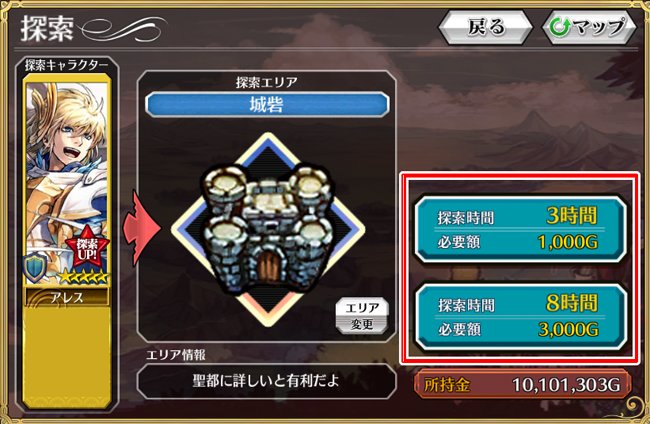Open the マップ map button
Image resolution: width=650 pixels, height=424 pixels.
pyautogui.click(x=589, y=27)
